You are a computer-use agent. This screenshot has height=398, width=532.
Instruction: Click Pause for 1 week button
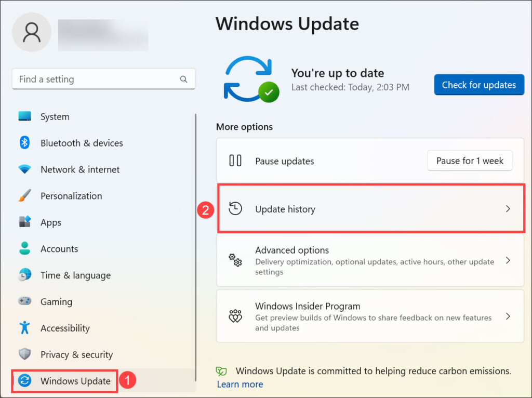470,161
